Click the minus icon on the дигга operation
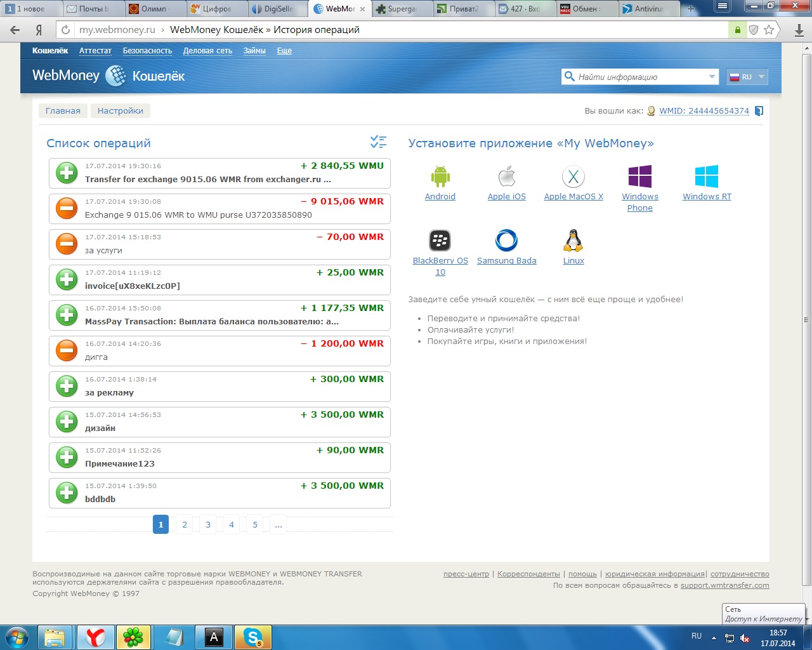The width and height of the screenshot is (812, 650). (x=67, y=350)
